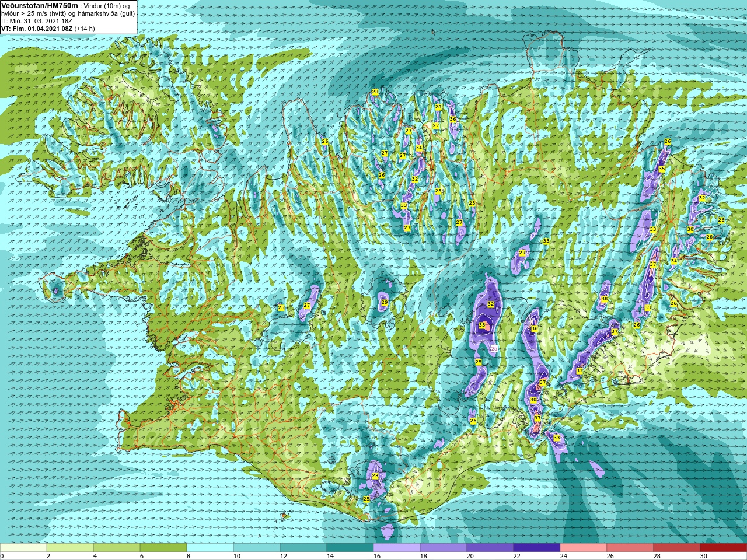
Task: Click the pale lavender 16–18 m/s legend swatch
Action: pyautogui.click(x=397, y=548)
